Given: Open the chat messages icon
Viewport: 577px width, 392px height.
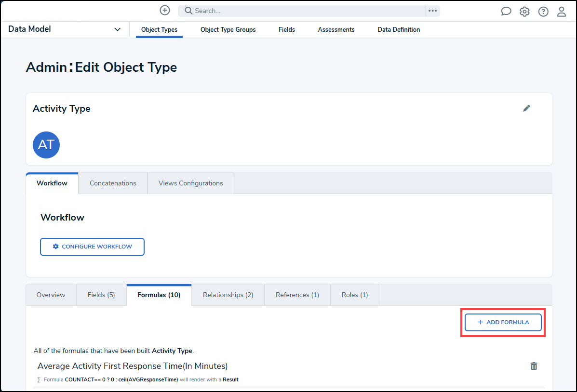Looking at the screenshot, I should coord(506,12).
